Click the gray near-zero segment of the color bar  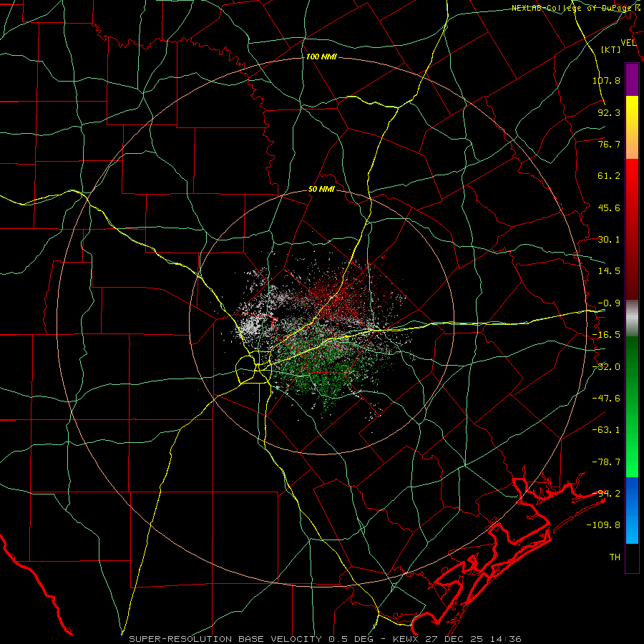pos(632,318)
